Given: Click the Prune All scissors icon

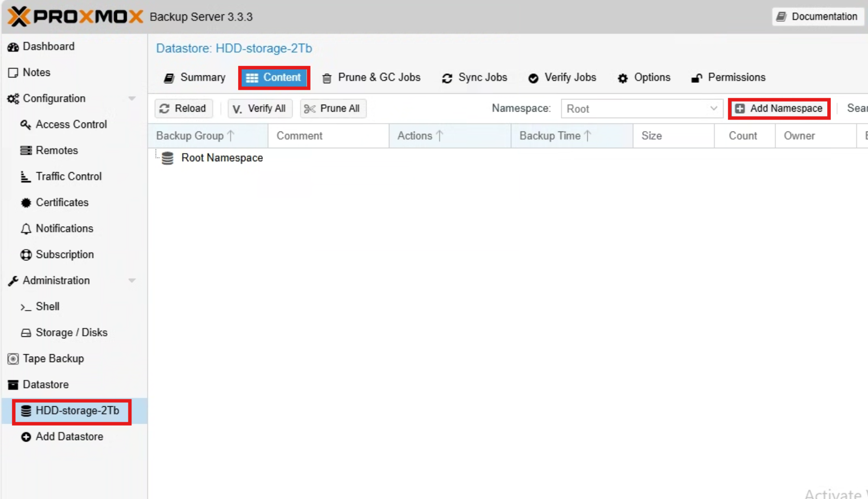Looking at the screenshot, I should coord(310,109).
